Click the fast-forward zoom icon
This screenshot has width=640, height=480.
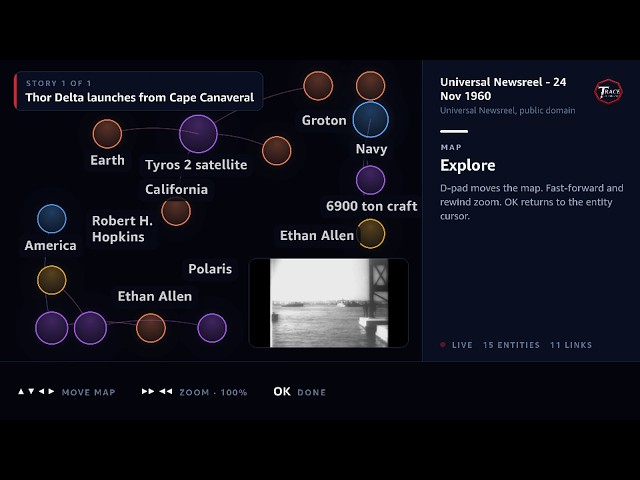click(x=148, y=391)
